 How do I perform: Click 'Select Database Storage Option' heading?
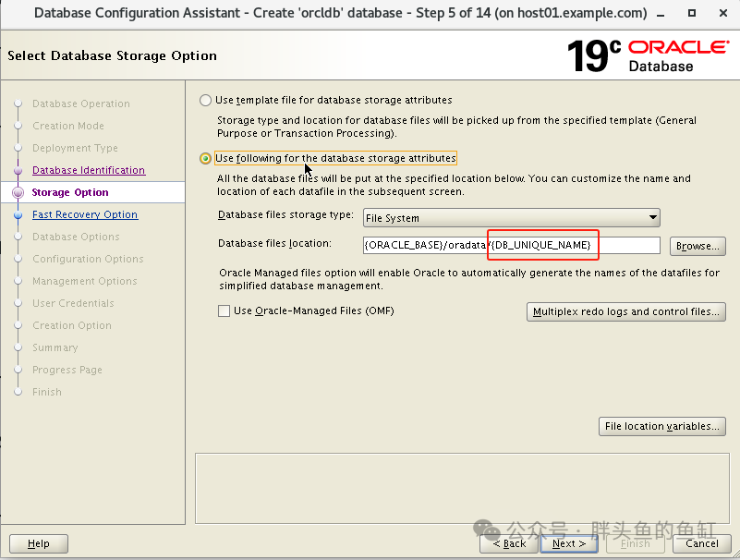tap(113, 55)
